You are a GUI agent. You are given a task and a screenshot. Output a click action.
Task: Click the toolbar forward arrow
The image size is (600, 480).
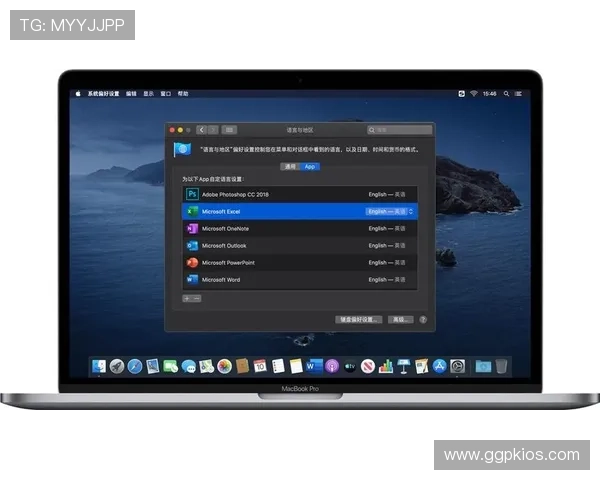click(213, 130)
